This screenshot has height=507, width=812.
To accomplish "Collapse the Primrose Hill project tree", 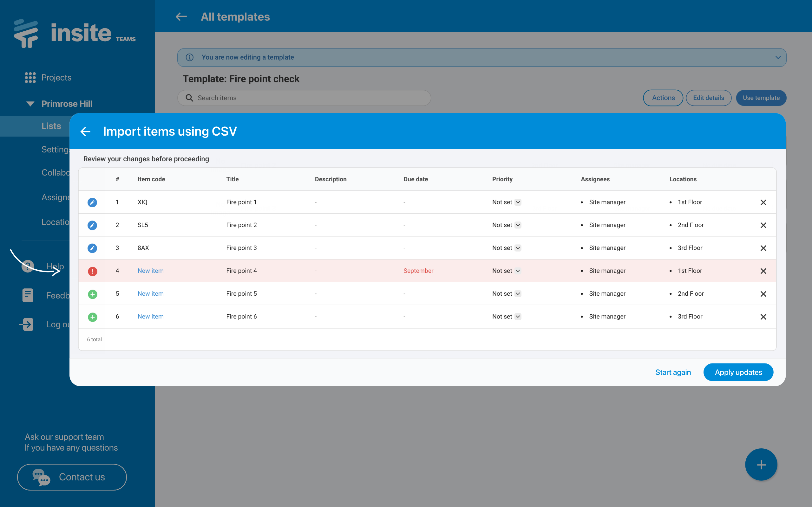I will tap(30, 104).
